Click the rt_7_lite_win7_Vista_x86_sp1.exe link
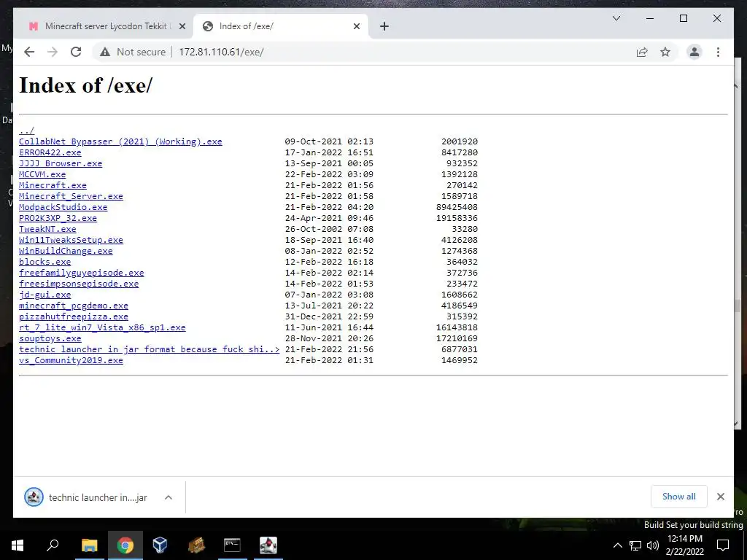 coord(102,327)
